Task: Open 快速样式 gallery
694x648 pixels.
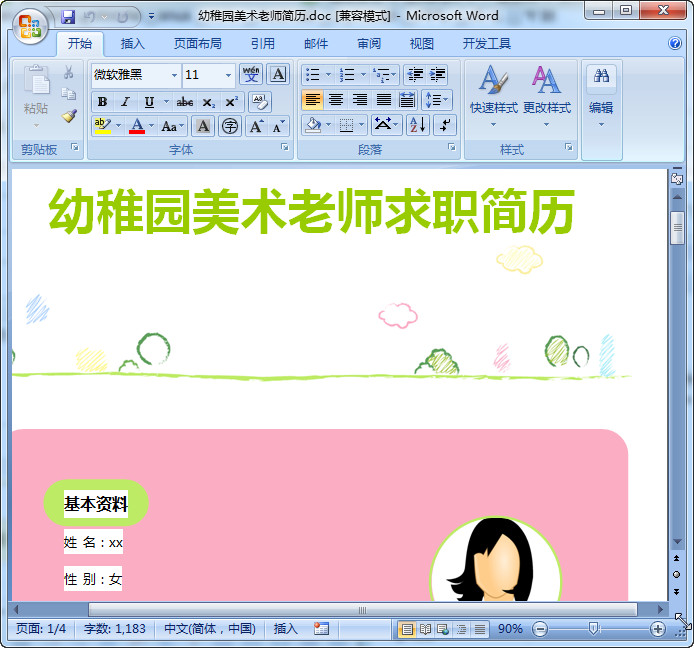Action: pos(494,96)
